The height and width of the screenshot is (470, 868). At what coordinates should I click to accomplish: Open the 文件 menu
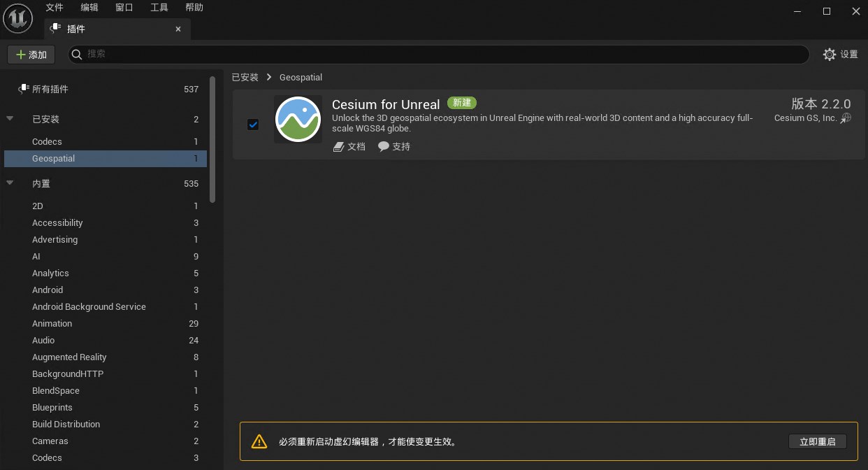pos(55,8)
